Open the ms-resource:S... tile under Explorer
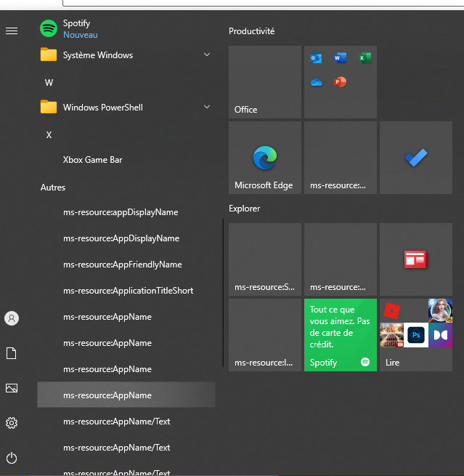 (265, 259)
